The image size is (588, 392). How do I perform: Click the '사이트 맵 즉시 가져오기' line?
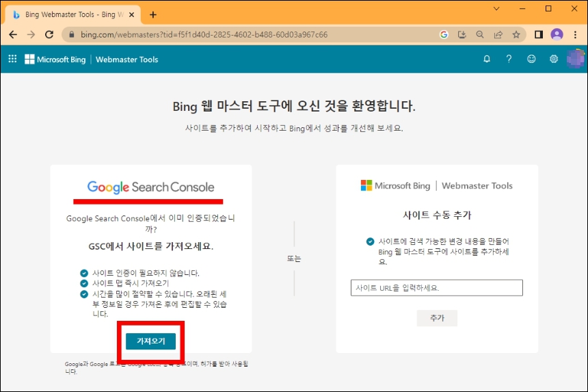click(x=131, y=283)
